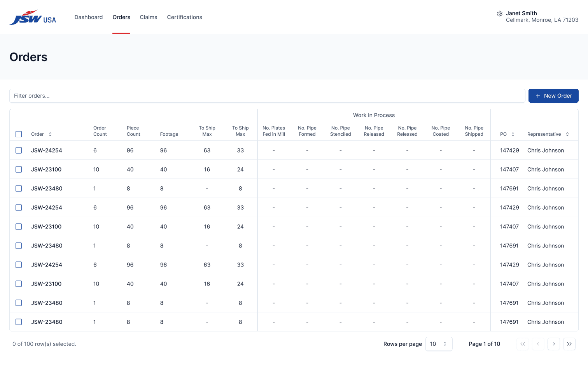588x382 pixels.
Task: Click the Cellmark, Monroe, LA 71203 text
Action: click(542, 20)
